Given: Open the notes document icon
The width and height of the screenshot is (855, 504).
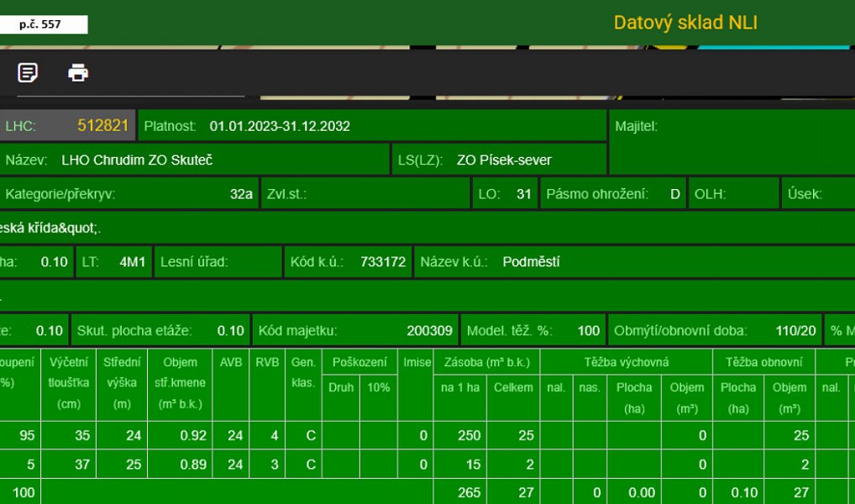Looking at the screenshot, I should coord(28,72).
